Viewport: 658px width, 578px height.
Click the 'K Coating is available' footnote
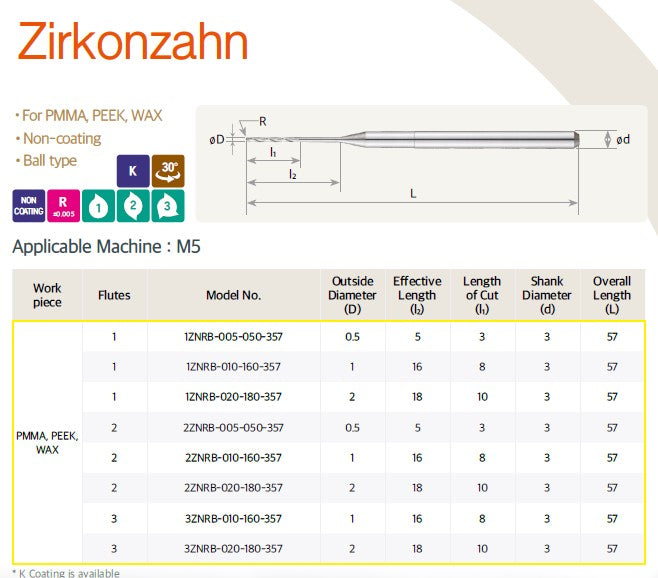[66, 573]
